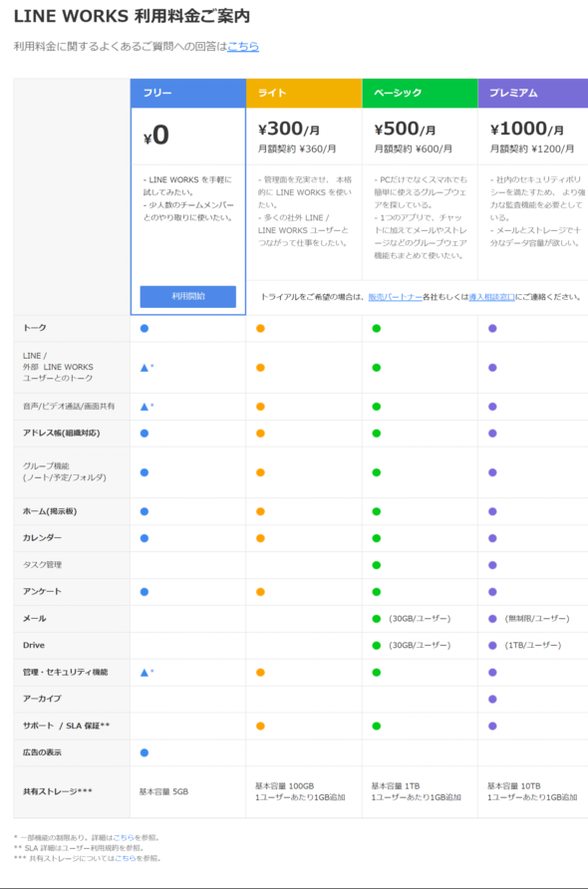Click the orange dot in the ホーム(掲示板) row
This screenshot has height=889, width=588.
click(x=260, y=511)
